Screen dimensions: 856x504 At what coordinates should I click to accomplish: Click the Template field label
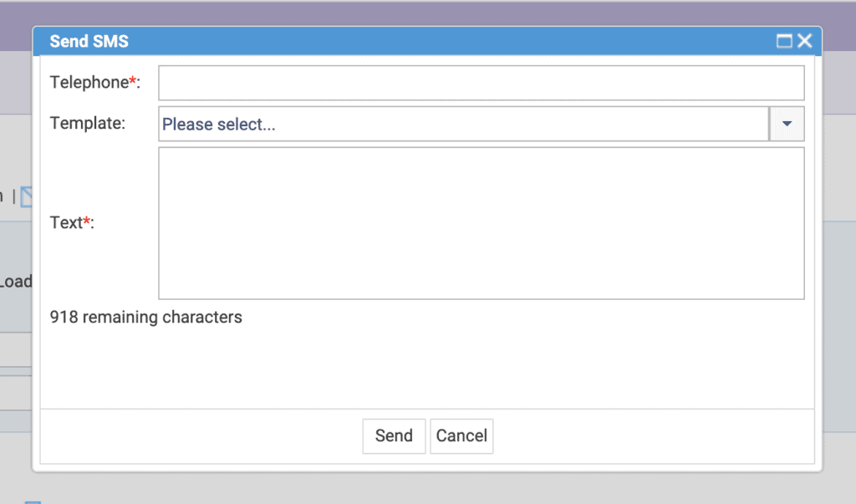pyautogui.click(x=87, y=124)
